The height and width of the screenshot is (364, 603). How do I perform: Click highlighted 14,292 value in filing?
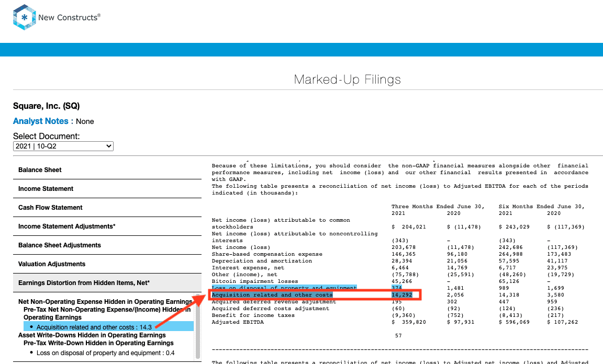[x=402, y=295]
